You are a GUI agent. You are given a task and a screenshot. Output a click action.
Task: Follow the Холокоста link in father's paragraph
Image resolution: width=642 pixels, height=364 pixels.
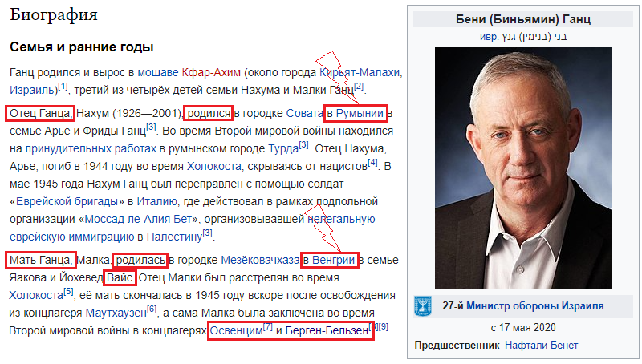214,166
